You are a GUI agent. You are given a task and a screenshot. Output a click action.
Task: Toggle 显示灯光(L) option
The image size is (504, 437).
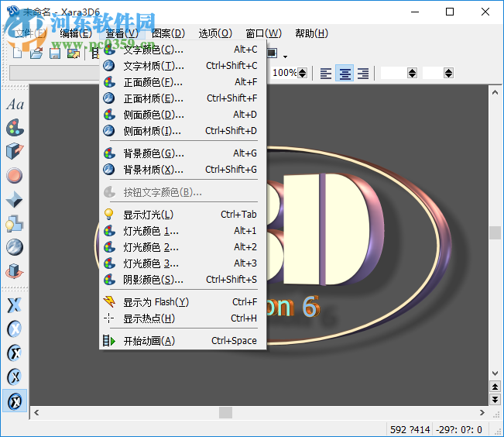pyautogui.click(x=183, y=215)
